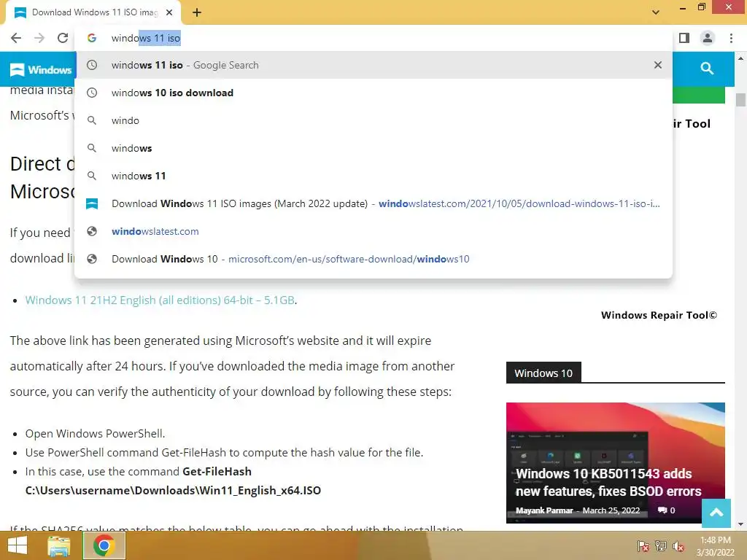Click the back-to-top arrow button
Image resolution: width=747 pixels, height=560 pixels.
pos(716,513)
